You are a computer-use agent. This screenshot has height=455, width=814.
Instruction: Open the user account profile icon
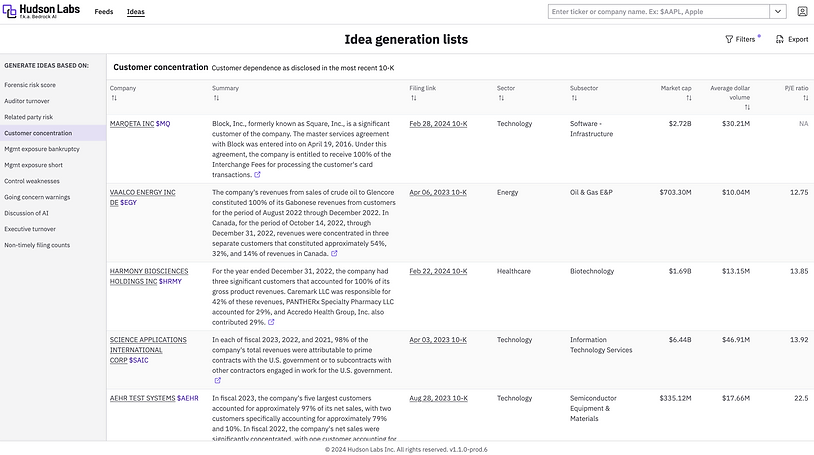pyautogui.click(x=802, y=11)
